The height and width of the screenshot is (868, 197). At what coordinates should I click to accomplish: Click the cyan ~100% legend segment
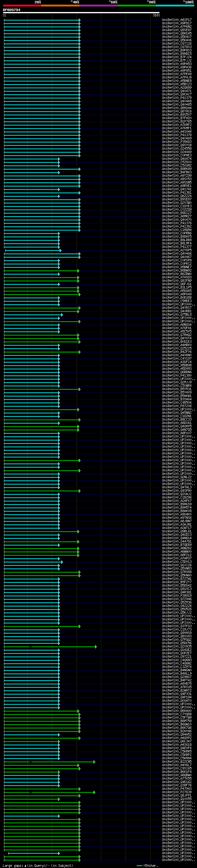[x=175, y=6]
